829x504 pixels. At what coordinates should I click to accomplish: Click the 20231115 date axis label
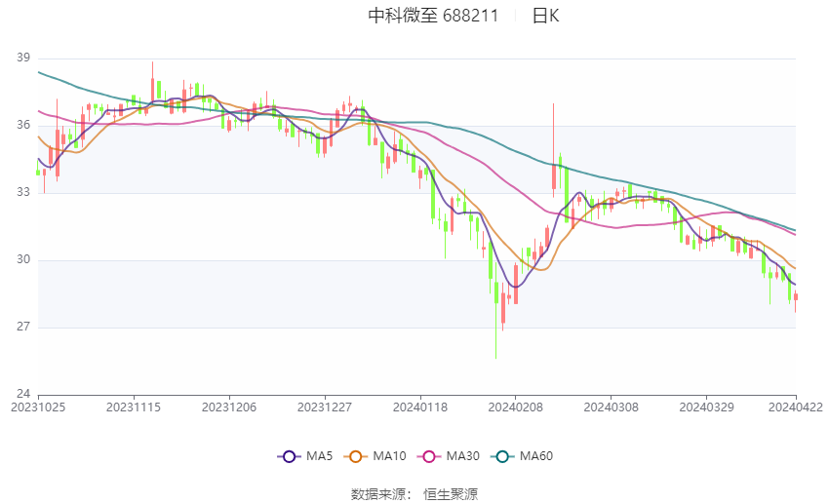134,407
